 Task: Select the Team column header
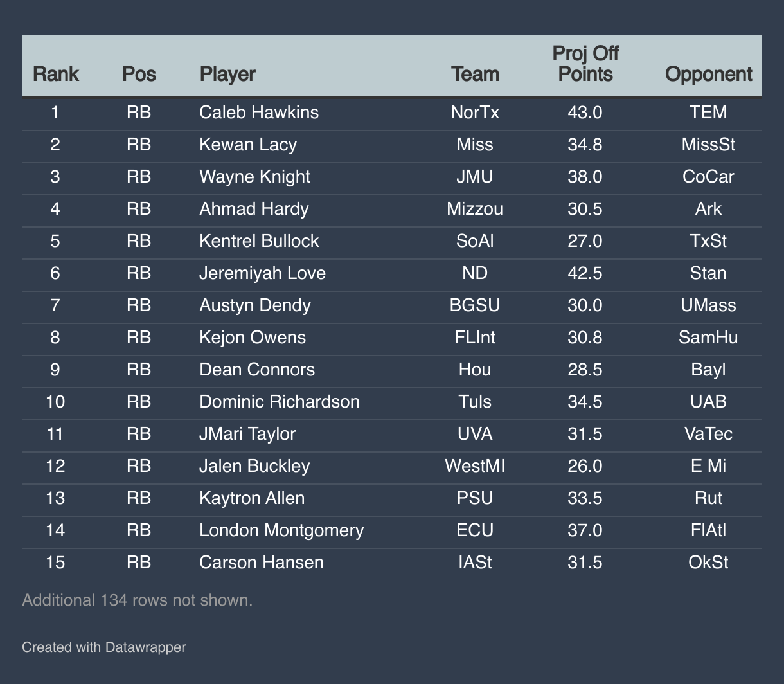(x=475, y=74)
